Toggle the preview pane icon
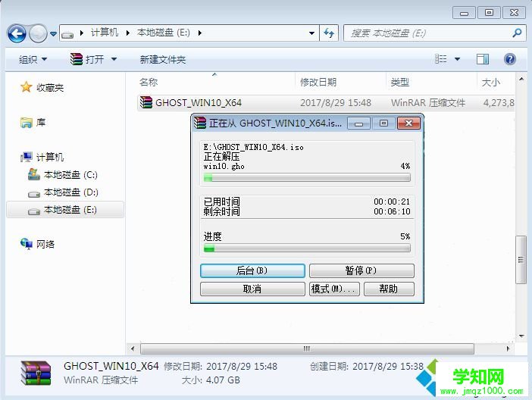532x400 pixels. pos(483,59)
